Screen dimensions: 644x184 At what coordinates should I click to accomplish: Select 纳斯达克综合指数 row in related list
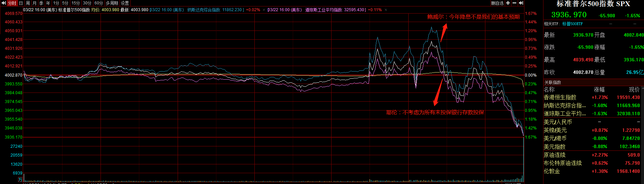pos(565,105)
